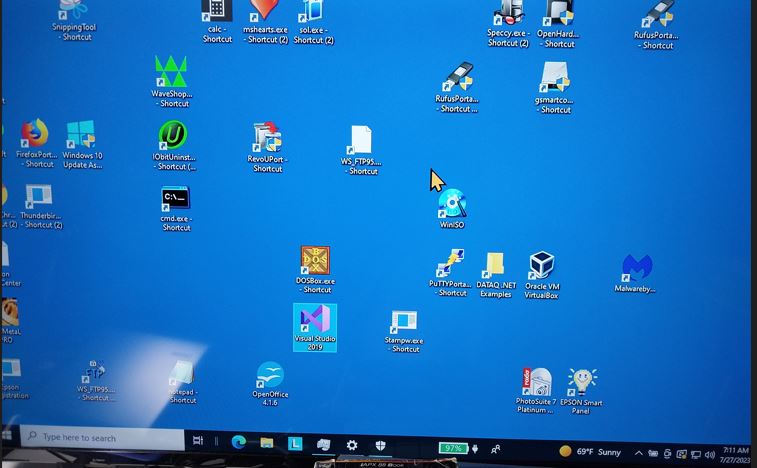Viewport: 757px width, 468px height.
Task: Open Task View from taskbar
Action: (198, 440)
